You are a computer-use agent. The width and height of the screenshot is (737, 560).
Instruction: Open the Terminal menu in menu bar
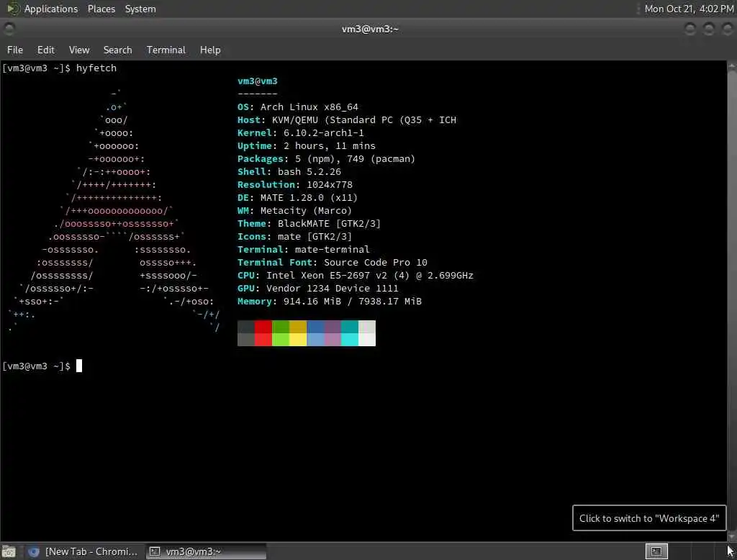pos(166,50)
